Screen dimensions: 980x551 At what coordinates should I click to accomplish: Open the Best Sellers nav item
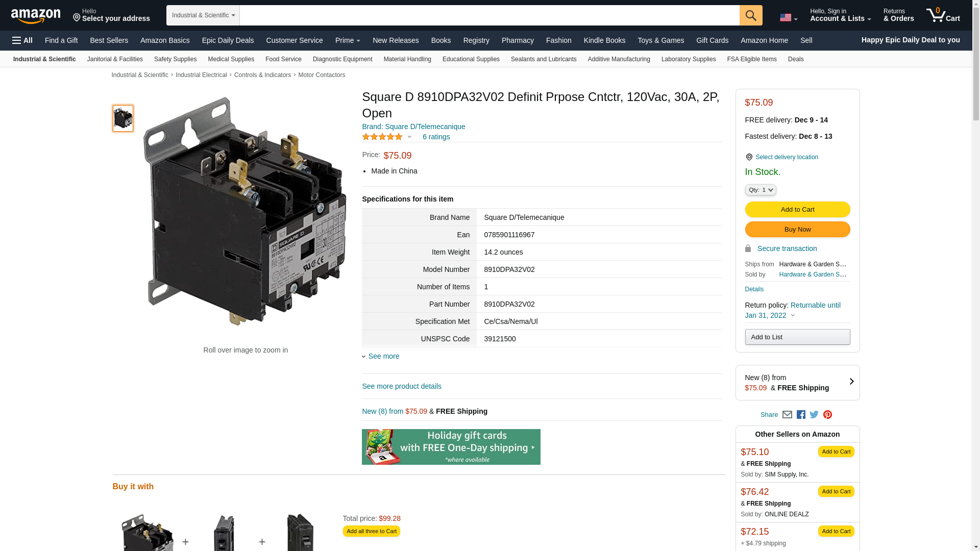click(x=109, y=40)
